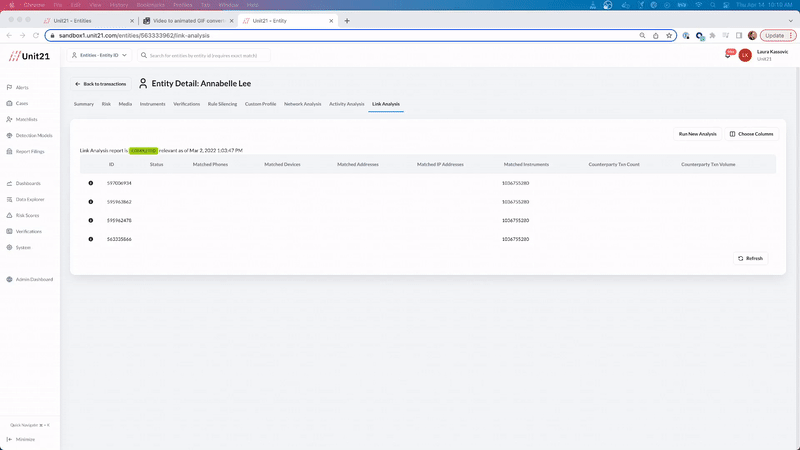
Task: Click the Status column header
Action: click(x=157, y=164)
